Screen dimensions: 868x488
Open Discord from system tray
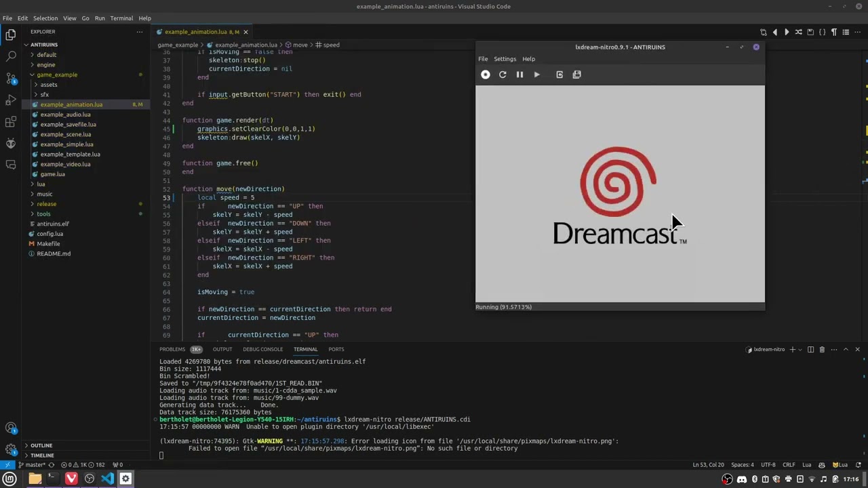(741, 479)
